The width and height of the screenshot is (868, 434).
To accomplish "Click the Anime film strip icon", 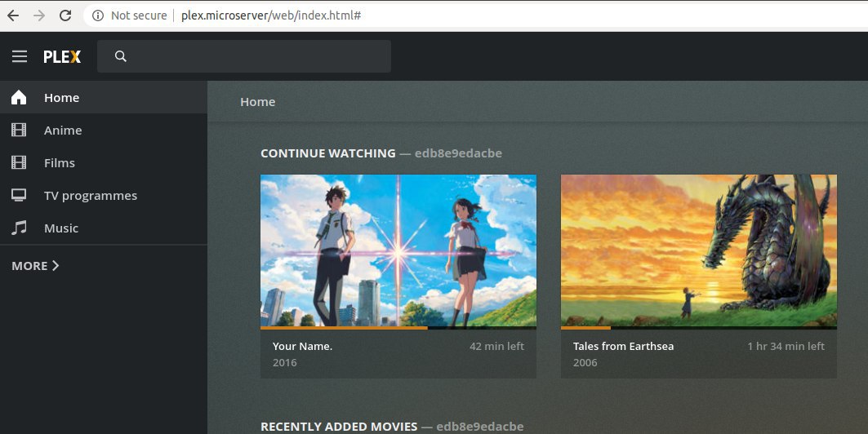I will pos(19,130).
